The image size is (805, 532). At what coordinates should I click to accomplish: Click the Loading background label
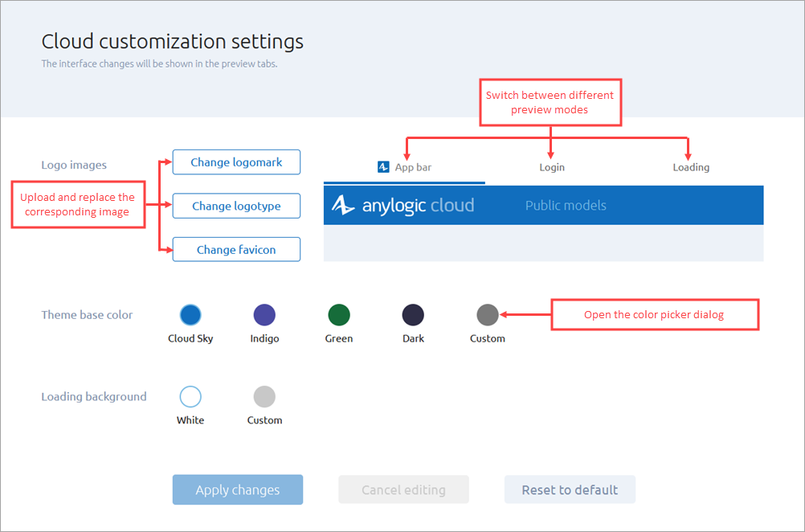(94, 396)
